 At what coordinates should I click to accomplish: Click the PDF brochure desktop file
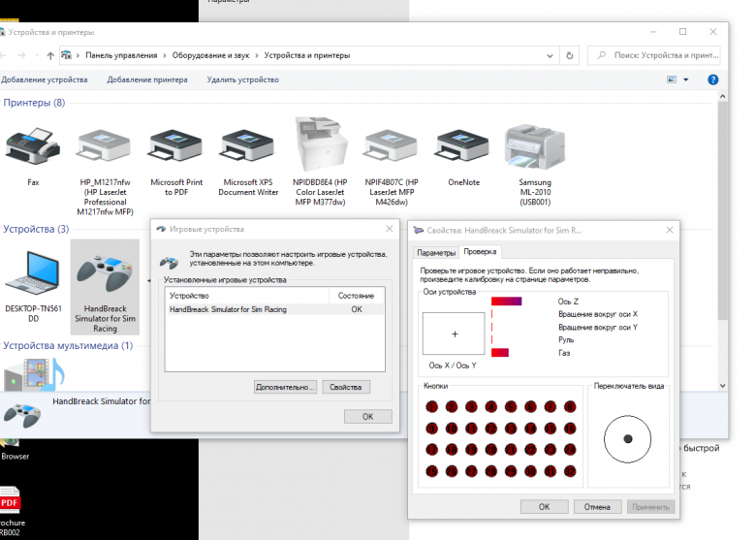click(x=11, y=511)
